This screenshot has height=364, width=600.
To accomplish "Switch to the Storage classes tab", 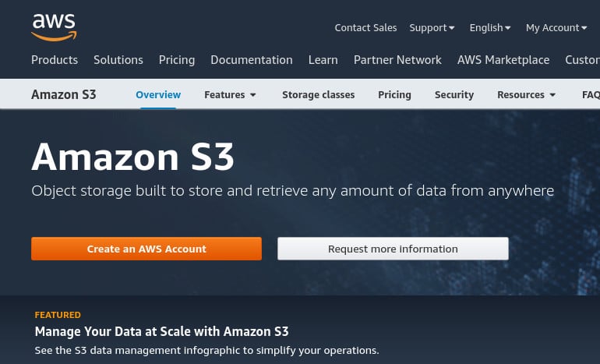I will tap(319, 95).
